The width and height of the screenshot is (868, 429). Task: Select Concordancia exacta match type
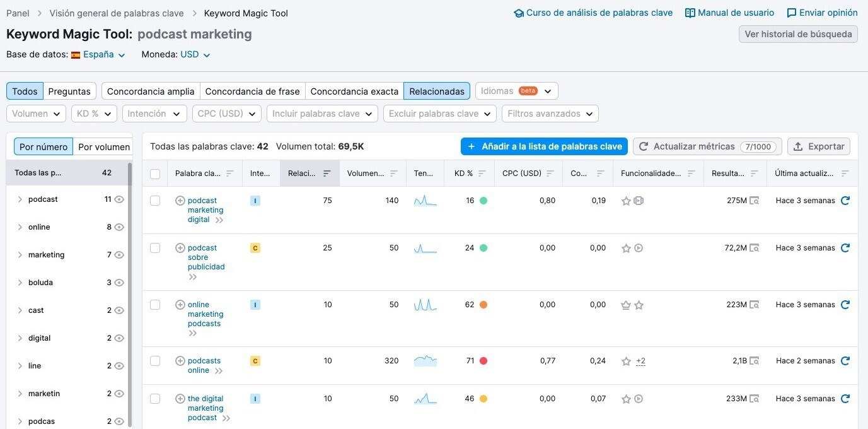354,91
